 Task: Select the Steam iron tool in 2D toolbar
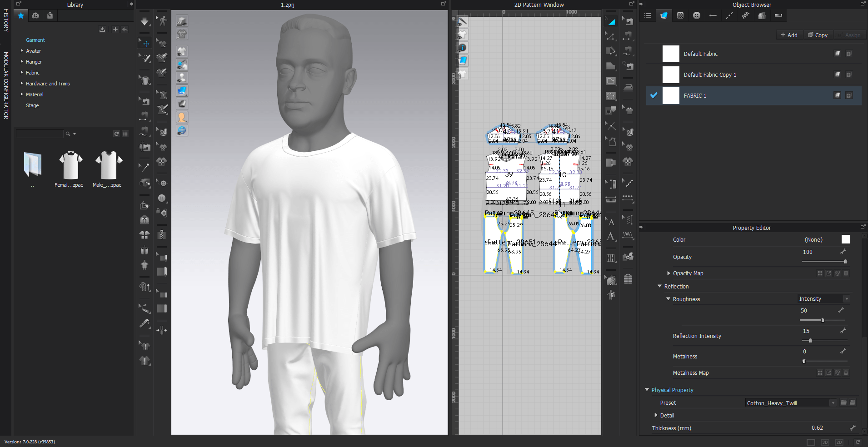click(628, 87)
